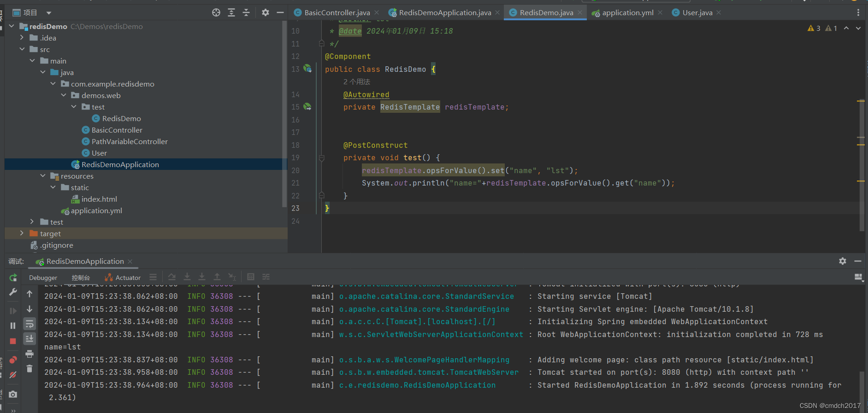Print the console output

tap(30, 354)
